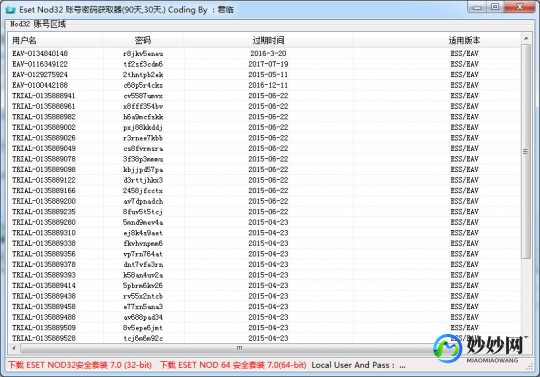
Task: Sort by the 过期时间 column header
Action: (268, 40)
